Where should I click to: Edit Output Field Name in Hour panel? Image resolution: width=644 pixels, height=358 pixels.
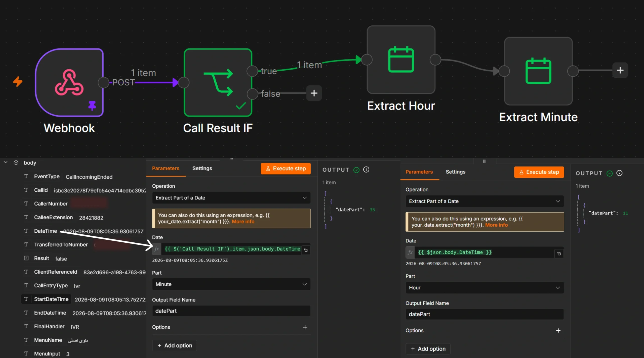tap(485, 314)
